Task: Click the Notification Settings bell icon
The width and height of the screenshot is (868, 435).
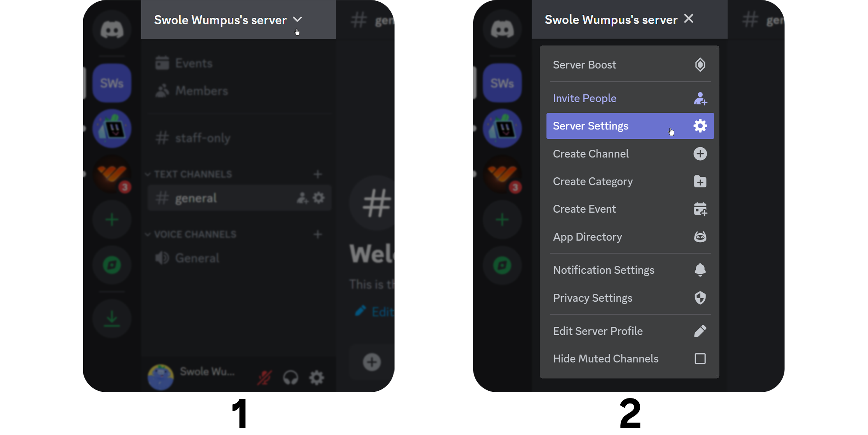Action: pyautogui.click(x=700, y=270)
